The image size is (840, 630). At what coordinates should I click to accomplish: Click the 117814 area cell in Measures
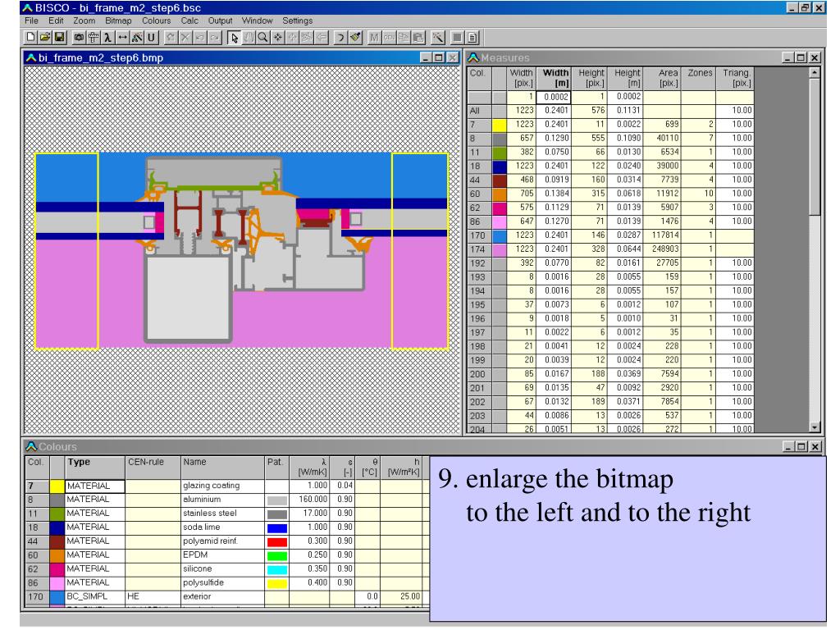pos(662,235)
